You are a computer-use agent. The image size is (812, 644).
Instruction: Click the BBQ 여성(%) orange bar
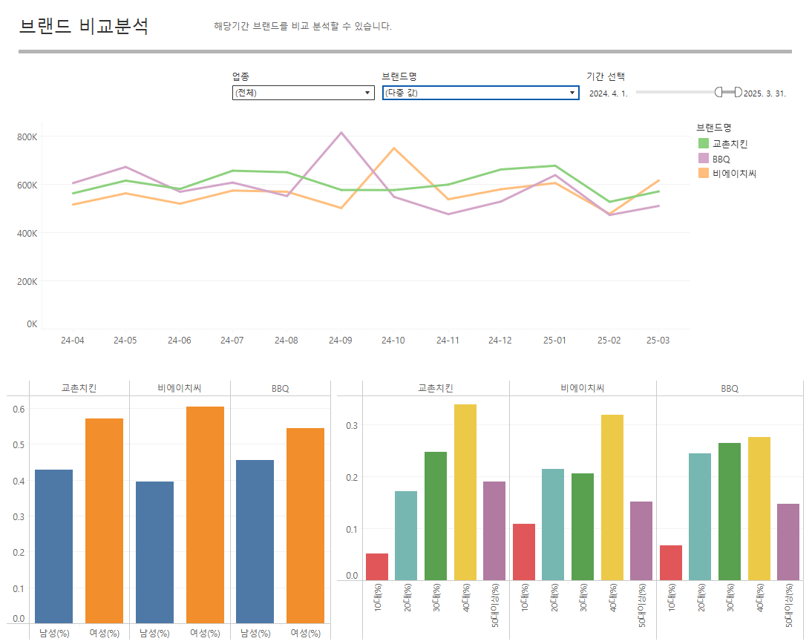click(x=305, y=525)
